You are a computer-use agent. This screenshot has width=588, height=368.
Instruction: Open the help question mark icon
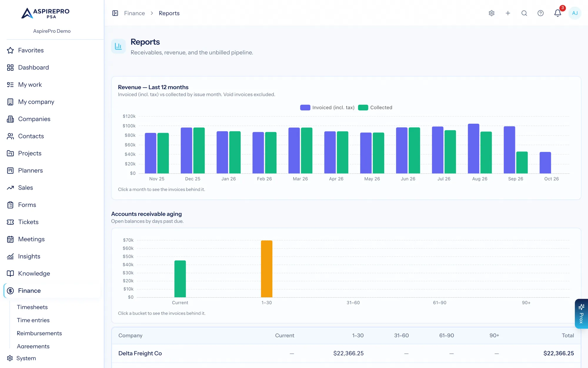click(540, 13)
